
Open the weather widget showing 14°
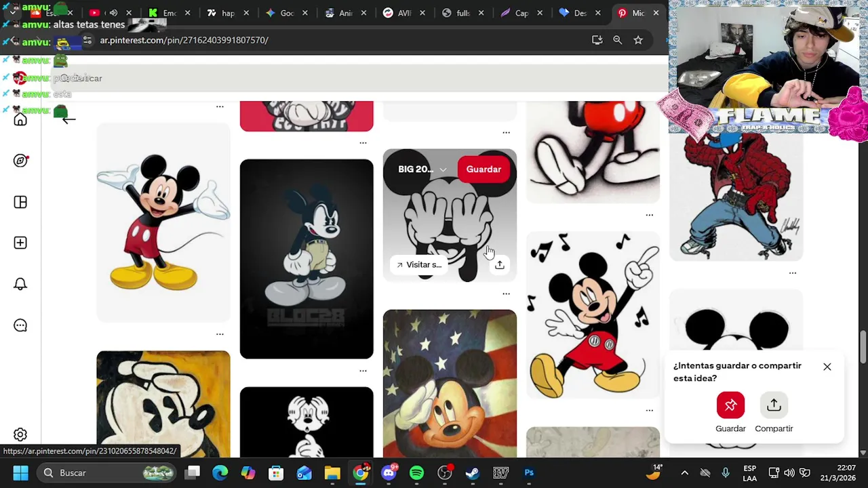pos(655,473)
